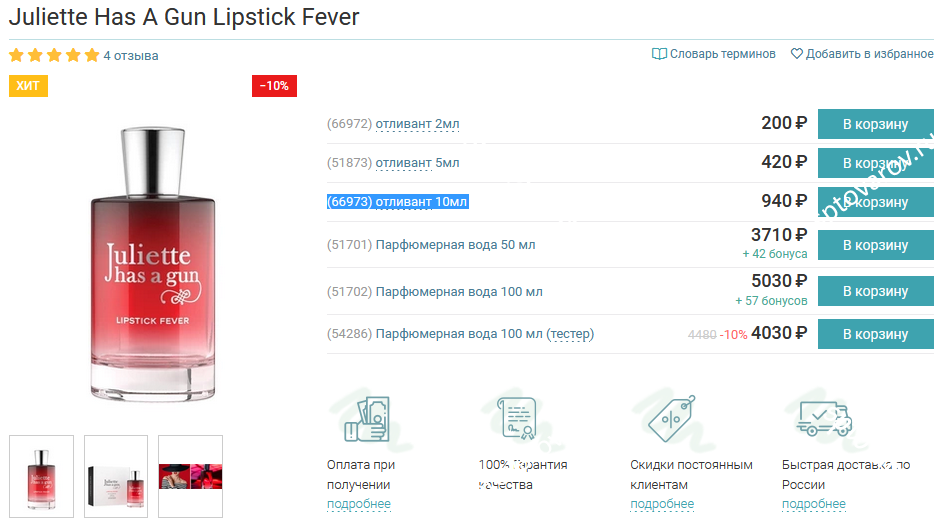Add product via Добавить в избранное

(869, 54)
